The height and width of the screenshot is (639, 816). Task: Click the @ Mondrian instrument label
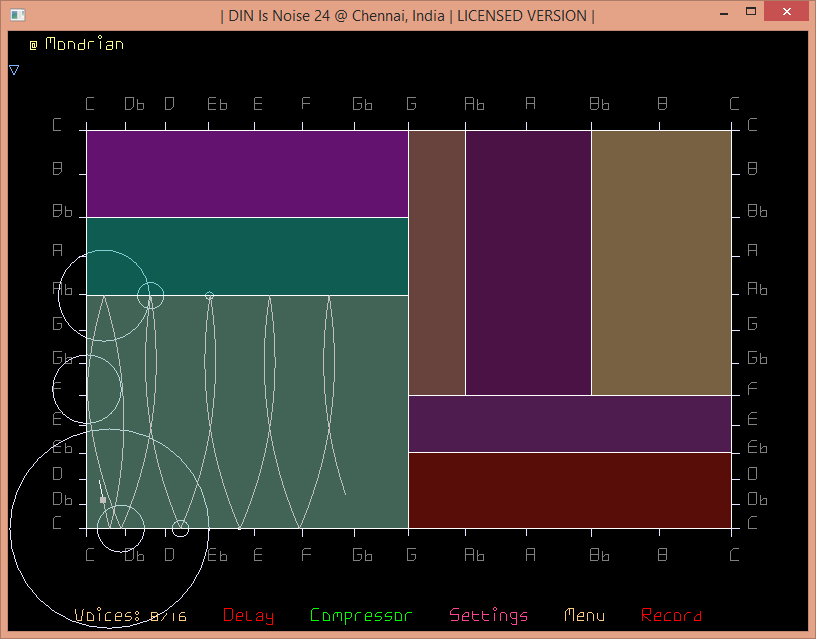tap(76, 44)
